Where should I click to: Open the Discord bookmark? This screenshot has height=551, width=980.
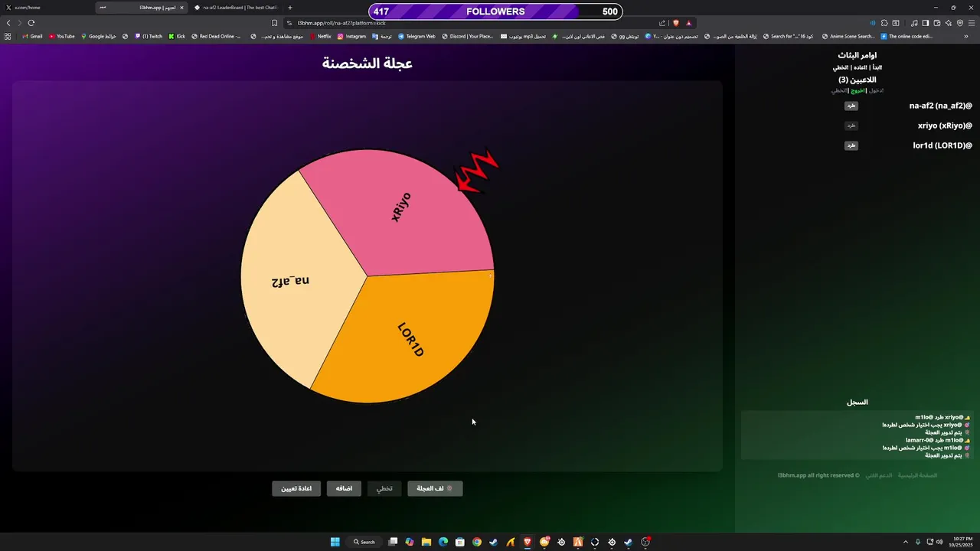tap(467, 36)
